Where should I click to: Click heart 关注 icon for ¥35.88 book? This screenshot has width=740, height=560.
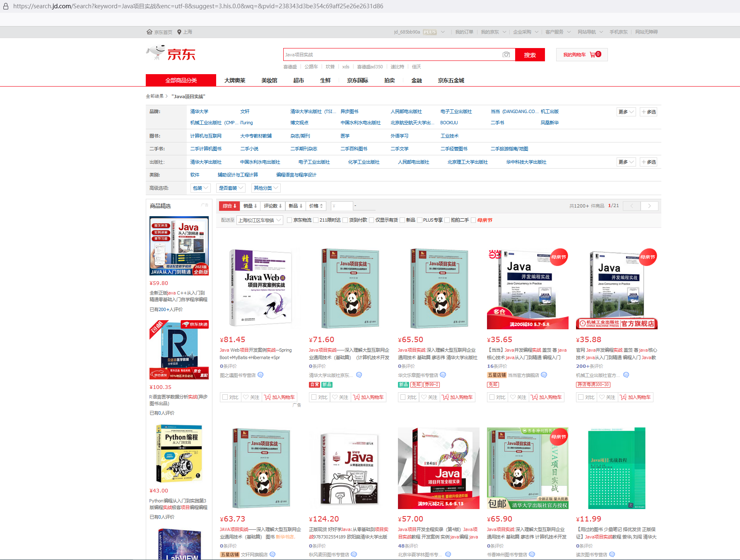[602, 397]
